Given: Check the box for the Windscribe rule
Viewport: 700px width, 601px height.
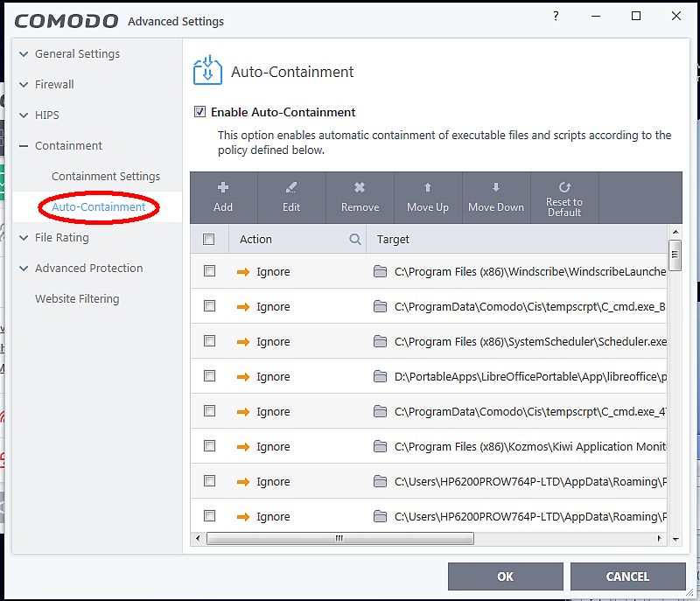Looking at the screenshot, I should click(x=209, y=271).
